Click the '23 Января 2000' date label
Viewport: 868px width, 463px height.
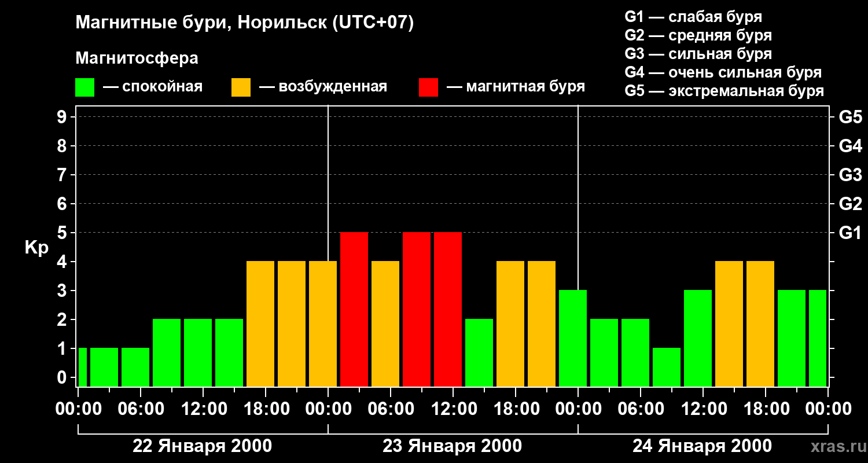tap(452, 446)
